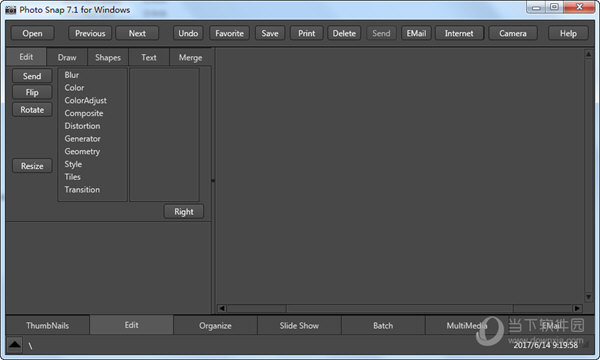Click the Send button in Edit panel

tap(32, 76)
